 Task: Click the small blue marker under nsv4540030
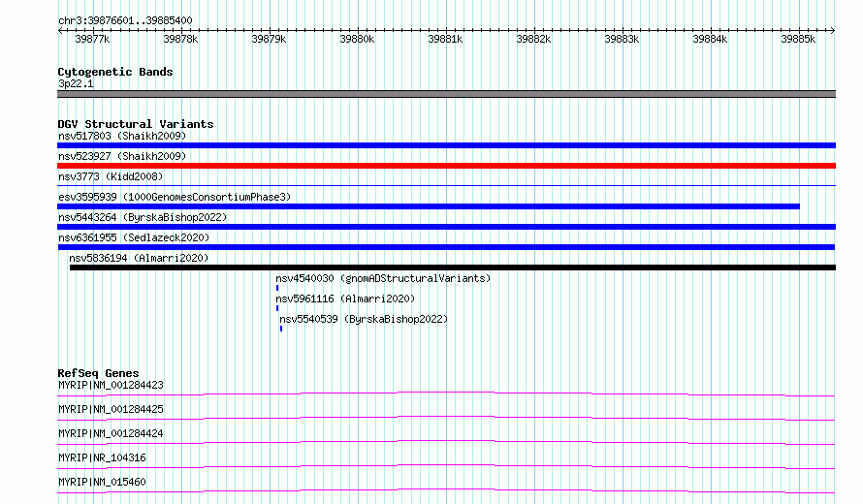pyautogui.click(x=277, y=288)
